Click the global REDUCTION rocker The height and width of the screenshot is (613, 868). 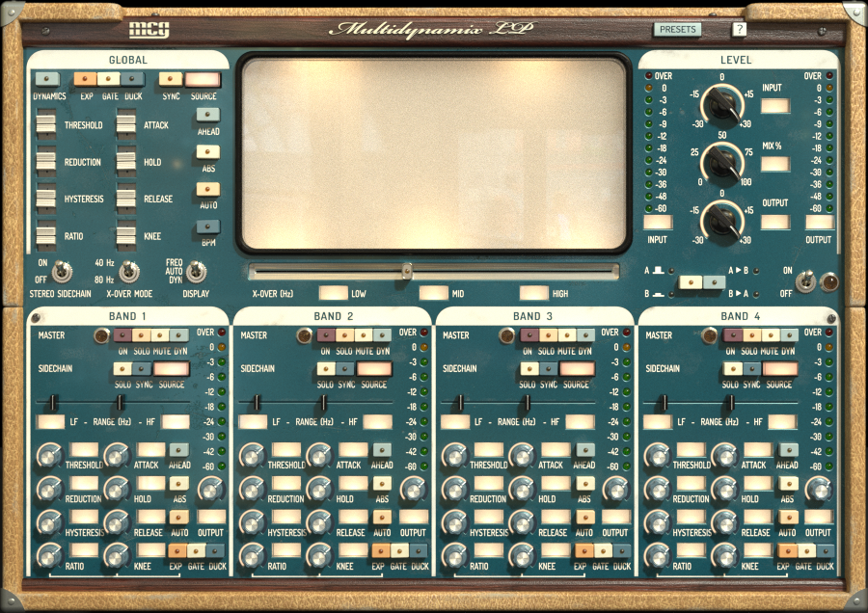pos(46,161)
